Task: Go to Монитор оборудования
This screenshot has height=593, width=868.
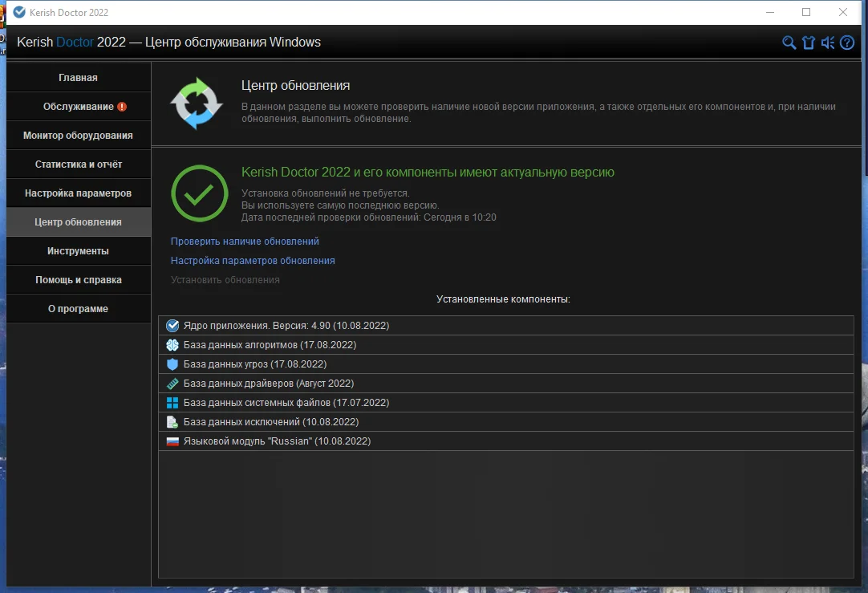Action: (x=78, y=135)
